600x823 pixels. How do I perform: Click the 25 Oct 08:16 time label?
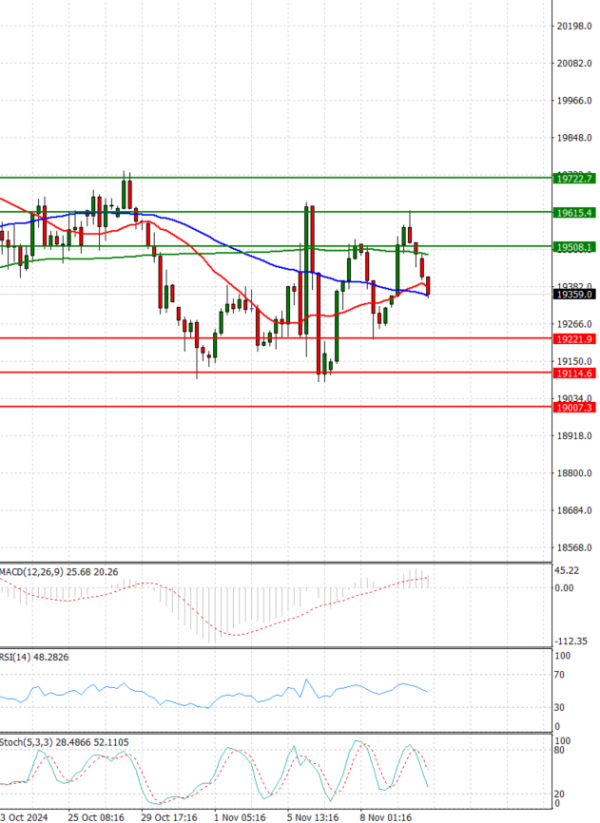(x=96, y=818)
